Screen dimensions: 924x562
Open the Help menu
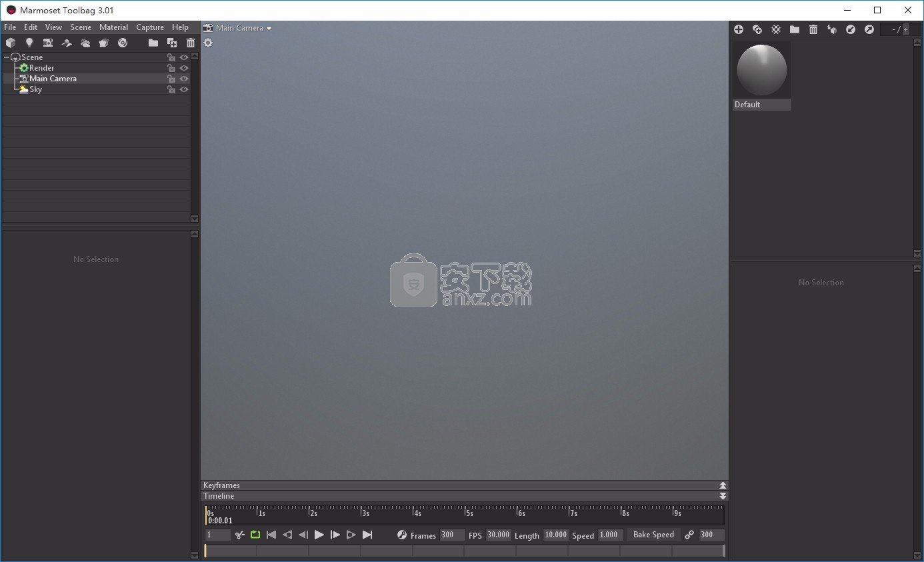180,27
